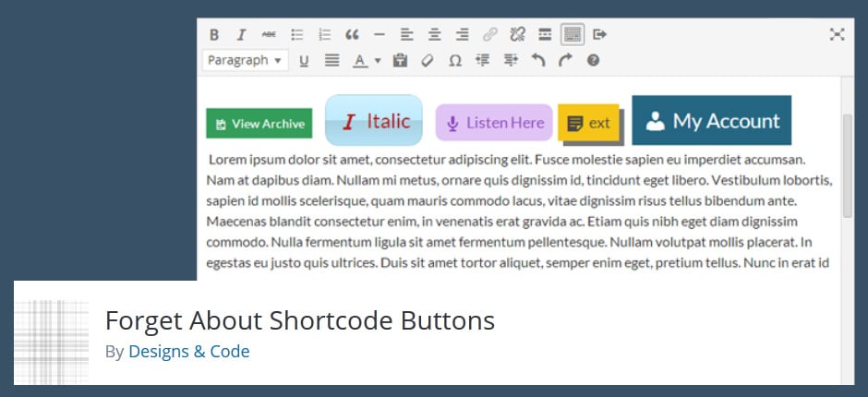
Task: Open the Paragraph format dropdown
Action: (246, 60)
